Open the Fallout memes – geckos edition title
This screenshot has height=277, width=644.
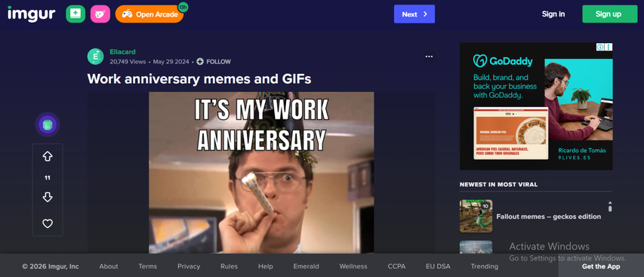coord(548,217)
